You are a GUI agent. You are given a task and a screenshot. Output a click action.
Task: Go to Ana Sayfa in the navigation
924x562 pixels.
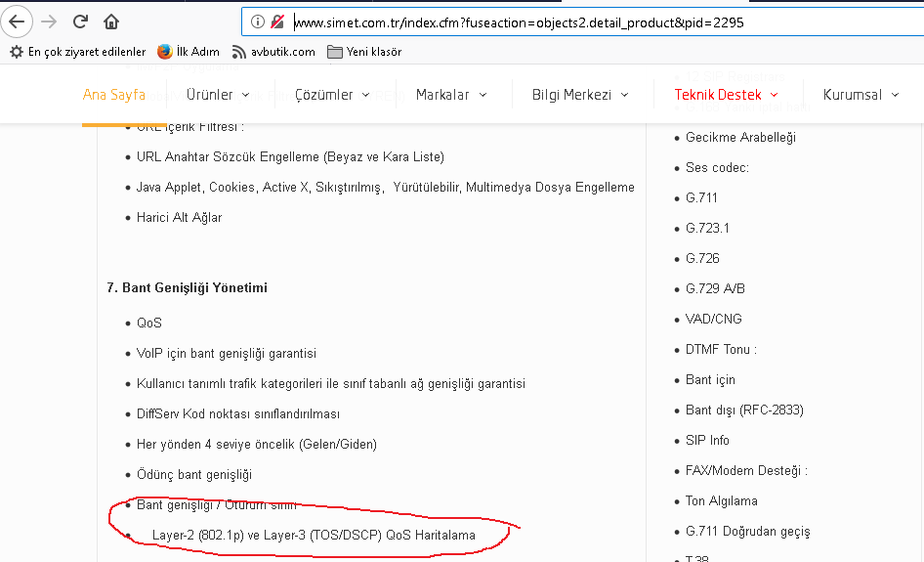coord(113,95)
